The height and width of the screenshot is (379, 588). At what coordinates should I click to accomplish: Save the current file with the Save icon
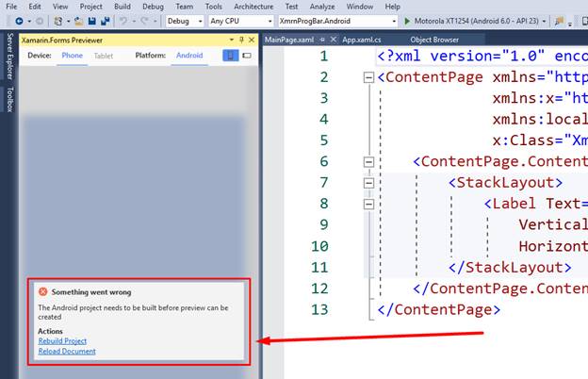click(x=92, y=21)
